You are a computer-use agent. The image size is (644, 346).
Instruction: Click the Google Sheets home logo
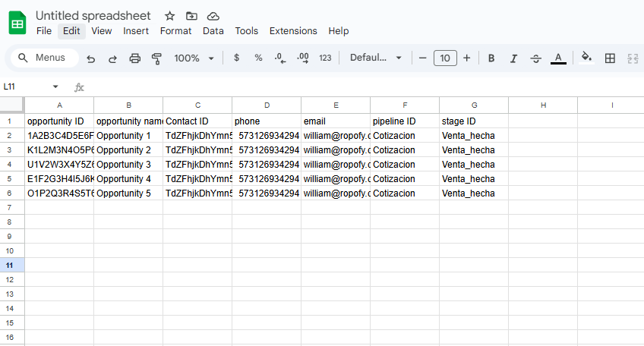[x=17, y=23]
